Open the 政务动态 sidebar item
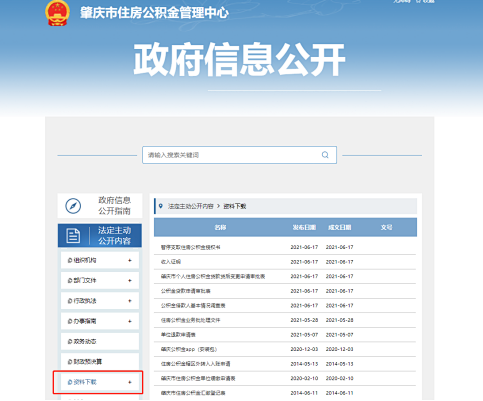483x401 pixels. [x=100, y=342]
